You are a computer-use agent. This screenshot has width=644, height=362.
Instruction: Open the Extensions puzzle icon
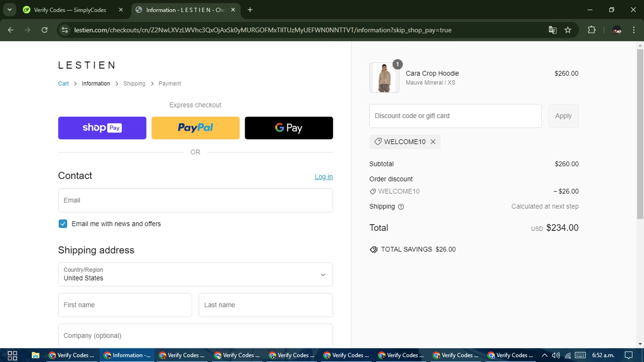[592, 30]
